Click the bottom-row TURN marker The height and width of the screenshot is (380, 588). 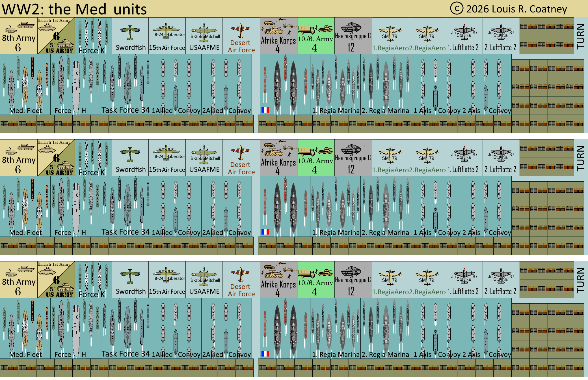(x=580, y=280)
